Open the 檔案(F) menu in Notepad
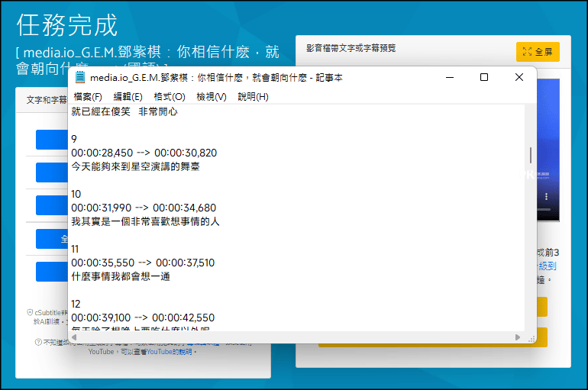This screenshot has width=588, height=390. pos(88,97)
